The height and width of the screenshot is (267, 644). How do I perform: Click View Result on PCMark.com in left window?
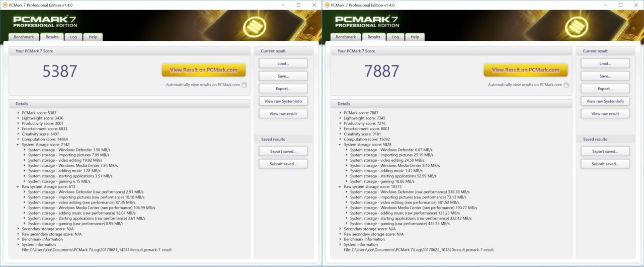204,70
